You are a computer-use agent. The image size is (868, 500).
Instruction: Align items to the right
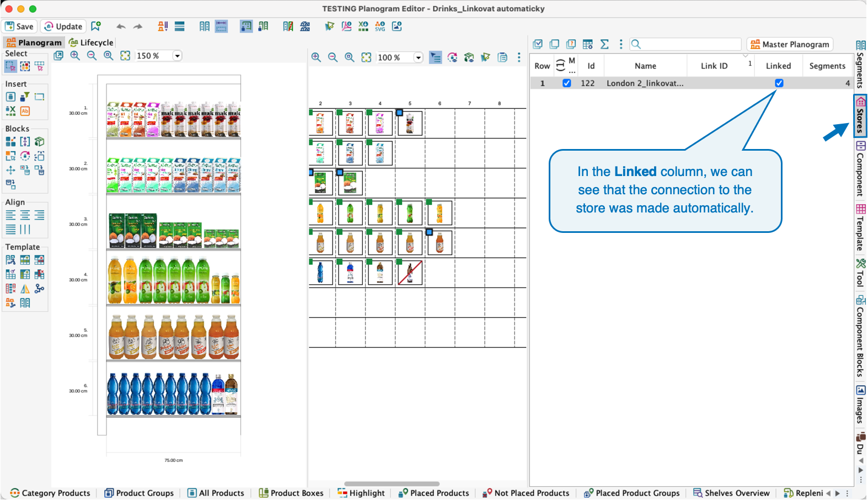39,215
